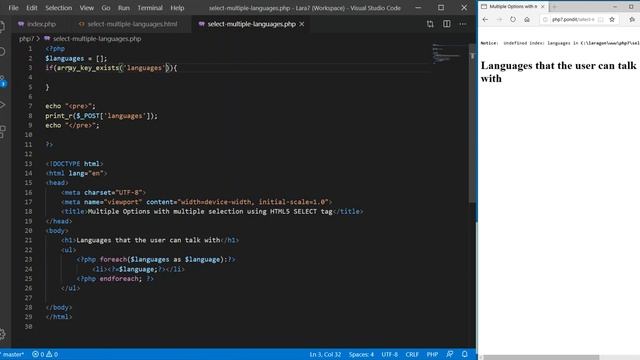Open Source Control view with badge

[2, 80]
